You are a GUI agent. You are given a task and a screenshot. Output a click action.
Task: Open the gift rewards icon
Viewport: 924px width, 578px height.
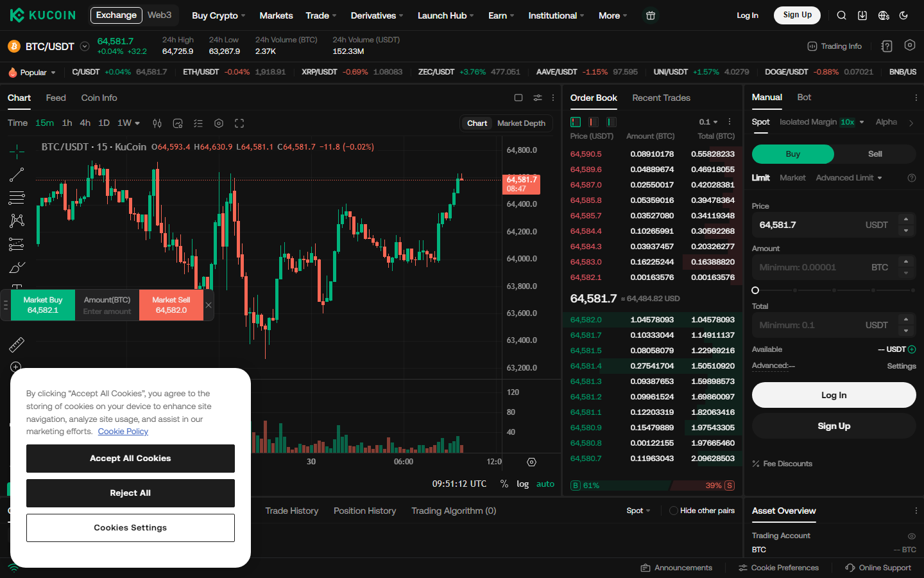pos(651,15)
